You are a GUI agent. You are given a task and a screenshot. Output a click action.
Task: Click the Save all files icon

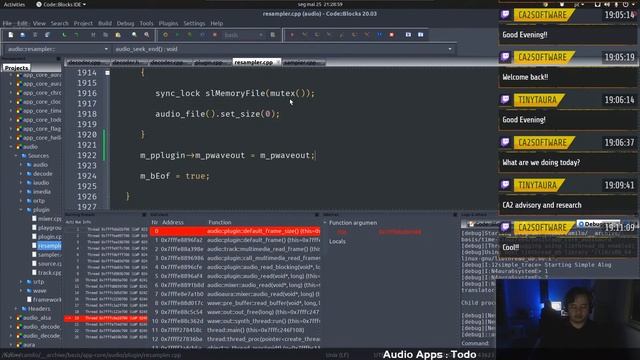pyautogui.click(x=47, y=35)
